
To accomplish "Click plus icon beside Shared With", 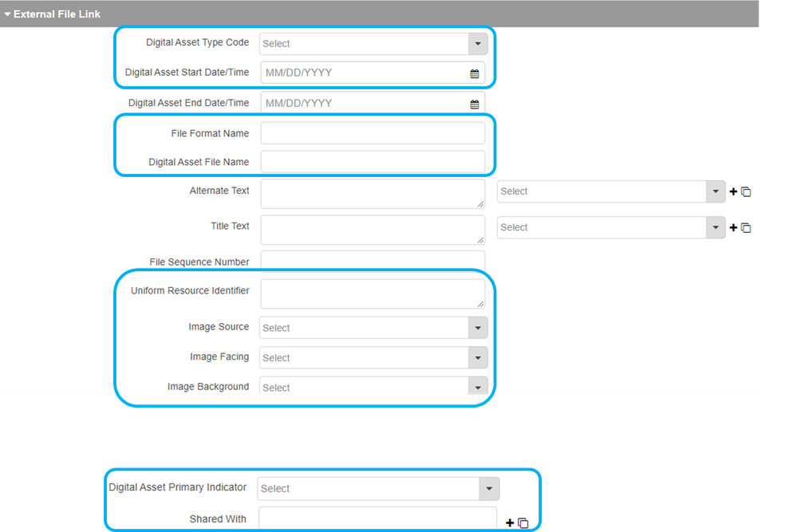I will [x=511, y=522].
